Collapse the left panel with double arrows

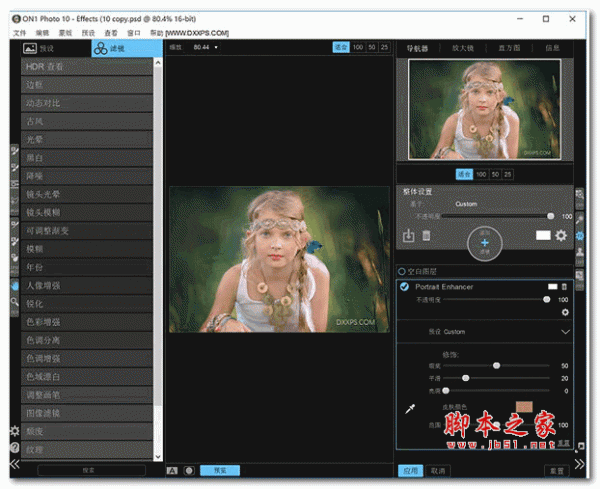14,465
